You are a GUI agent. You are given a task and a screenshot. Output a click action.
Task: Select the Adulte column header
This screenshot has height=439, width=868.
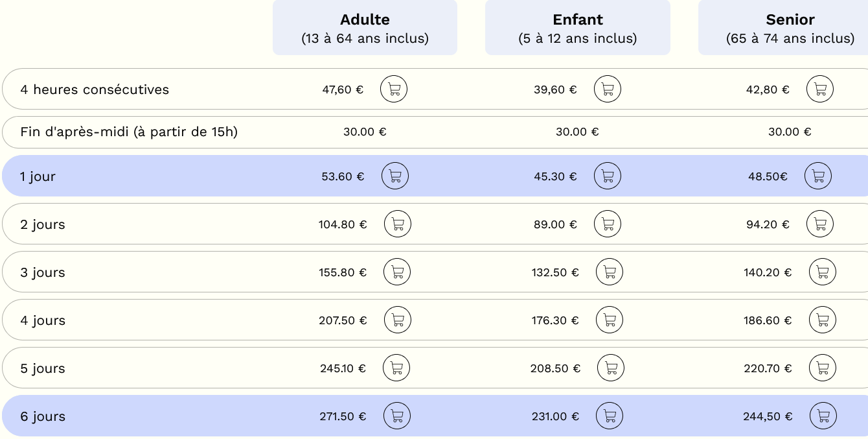tap(365, 28)
